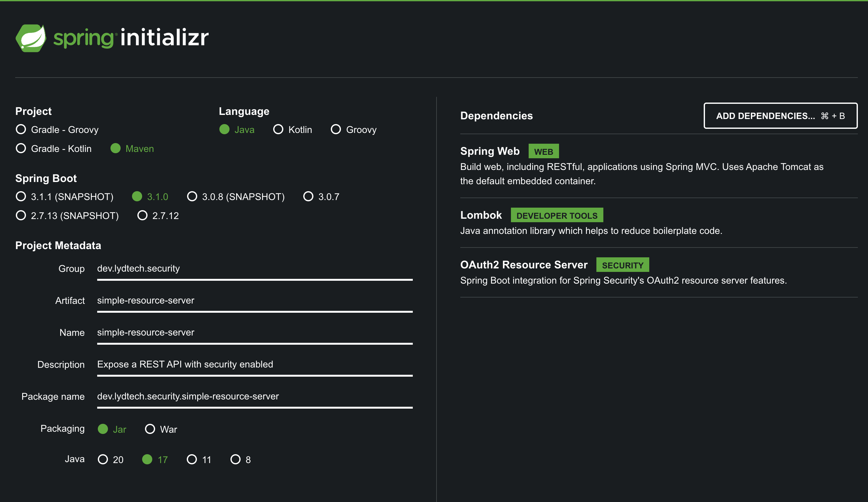Select Kotlin language option

coord(292,129)
